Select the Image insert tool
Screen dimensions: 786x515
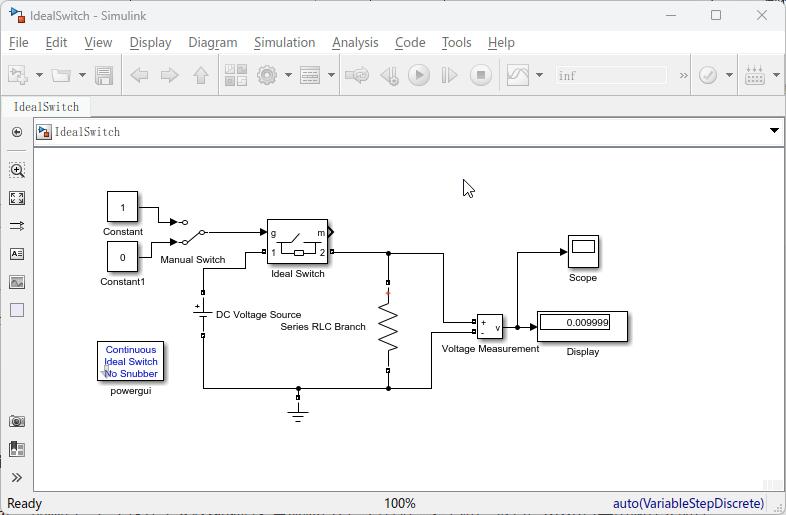pos(17,282)
